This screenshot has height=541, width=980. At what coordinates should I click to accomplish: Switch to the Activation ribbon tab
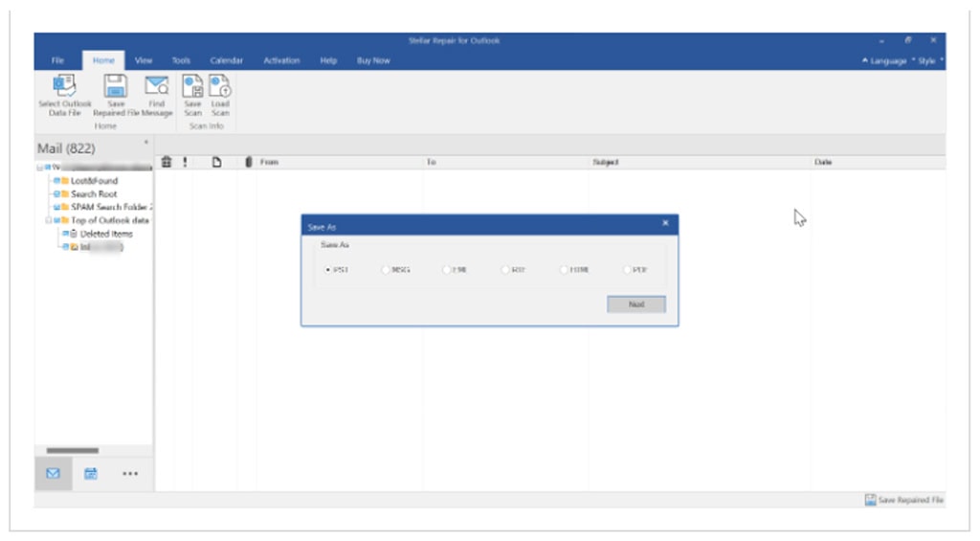(281, 60)
